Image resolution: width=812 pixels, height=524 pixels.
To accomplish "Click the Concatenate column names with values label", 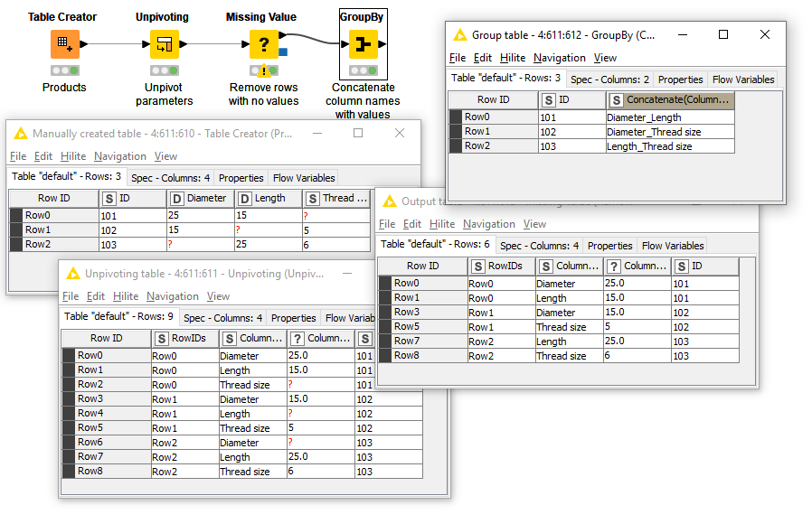I will [363, 101].
